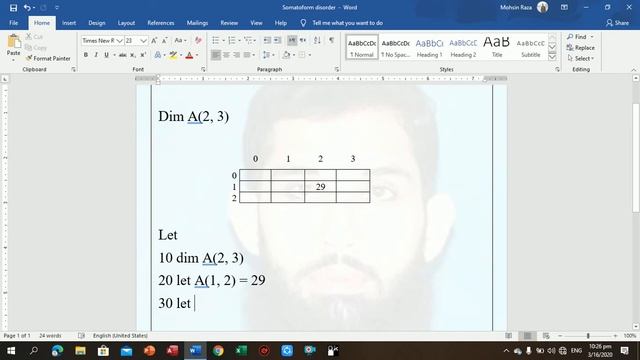Open the Windows Start menu
Screen dimensions: 640x360
[x=11, y=351]
